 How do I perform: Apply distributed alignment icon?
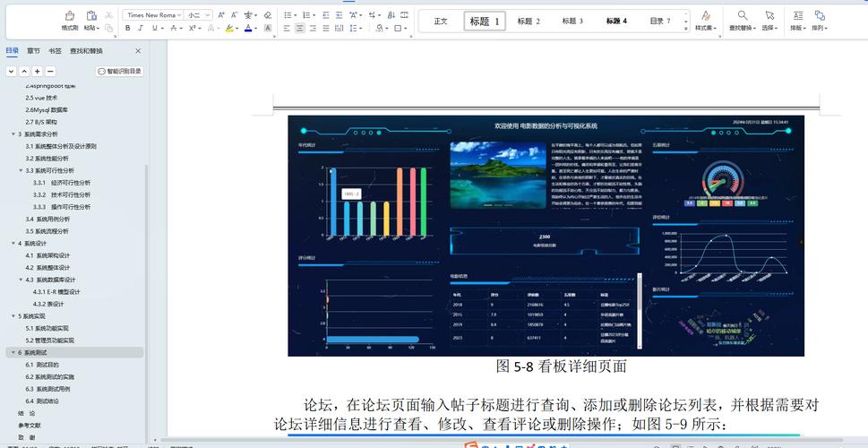click(339, 28)
